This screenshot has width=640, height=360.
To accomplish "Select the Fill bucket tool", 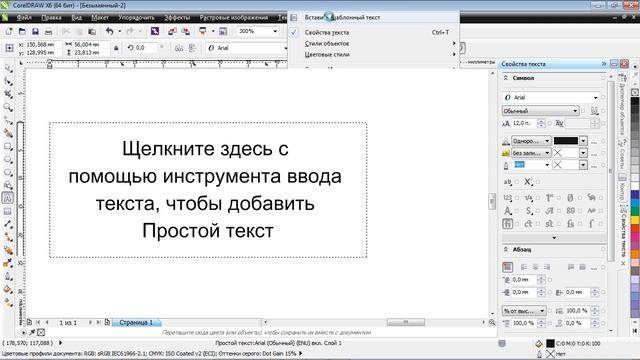I will (8, 289).
